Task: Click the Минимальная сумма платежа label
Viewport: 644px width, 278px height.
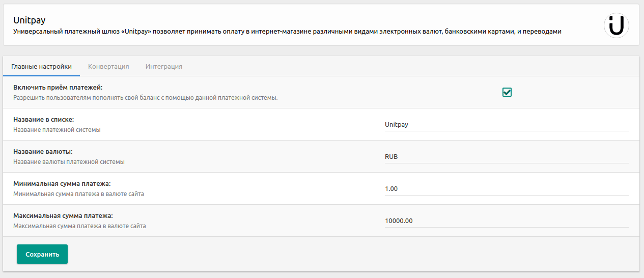Action: pyautogui.click(x=62, y=183)
